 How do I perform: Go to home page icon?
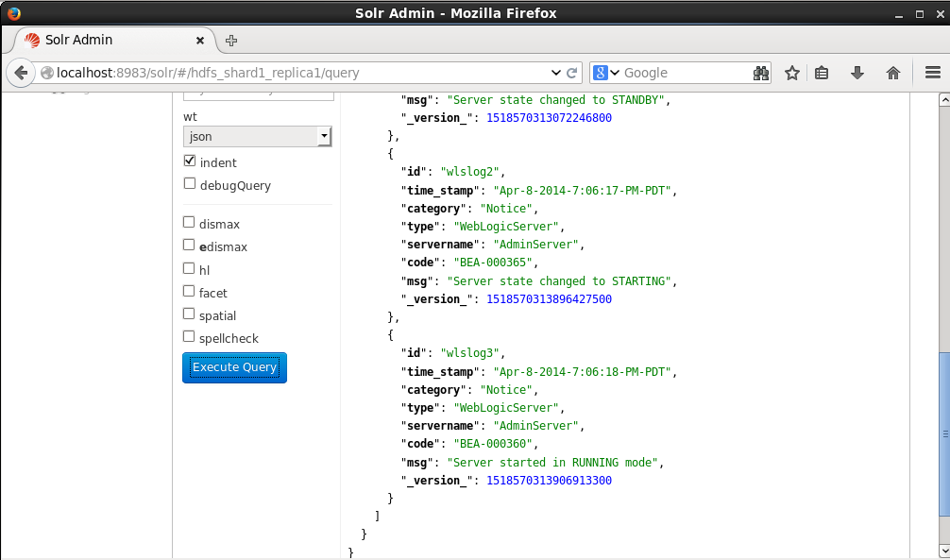[893, 73]
